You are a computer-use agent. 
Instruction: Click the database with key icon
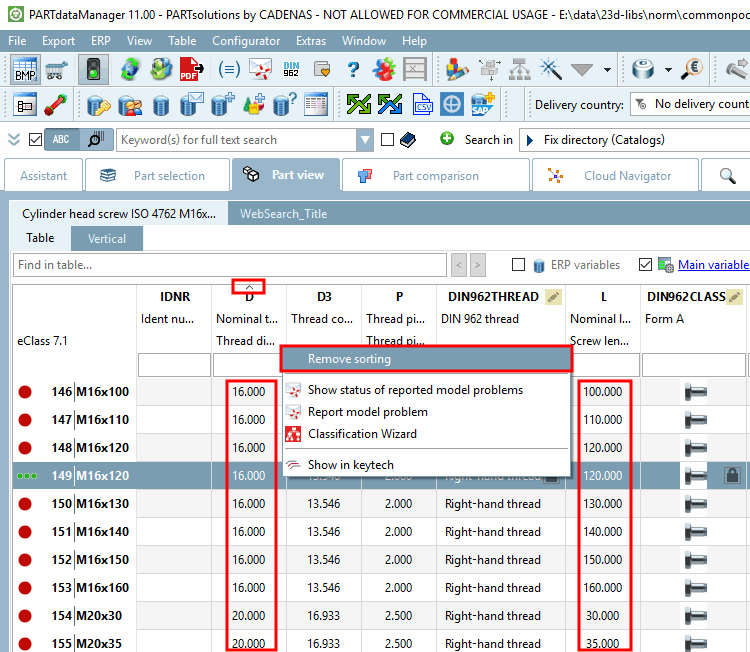99,105
